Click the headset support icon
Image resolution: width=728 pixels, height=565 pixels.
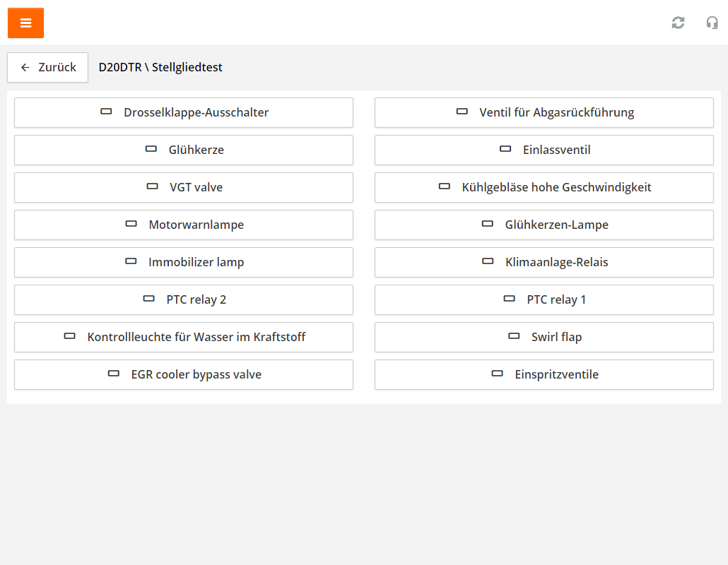pyautogui.click(x=712, y=23)
